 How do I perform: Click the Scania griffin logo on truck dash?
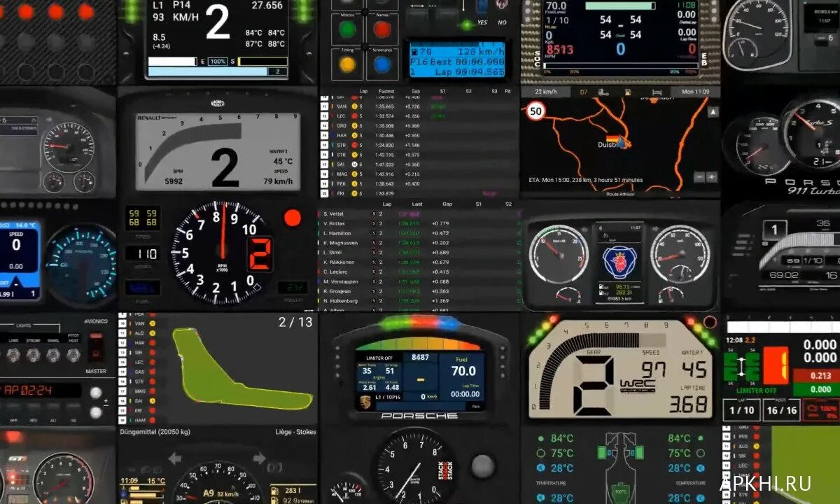click(x=619, y=262)
